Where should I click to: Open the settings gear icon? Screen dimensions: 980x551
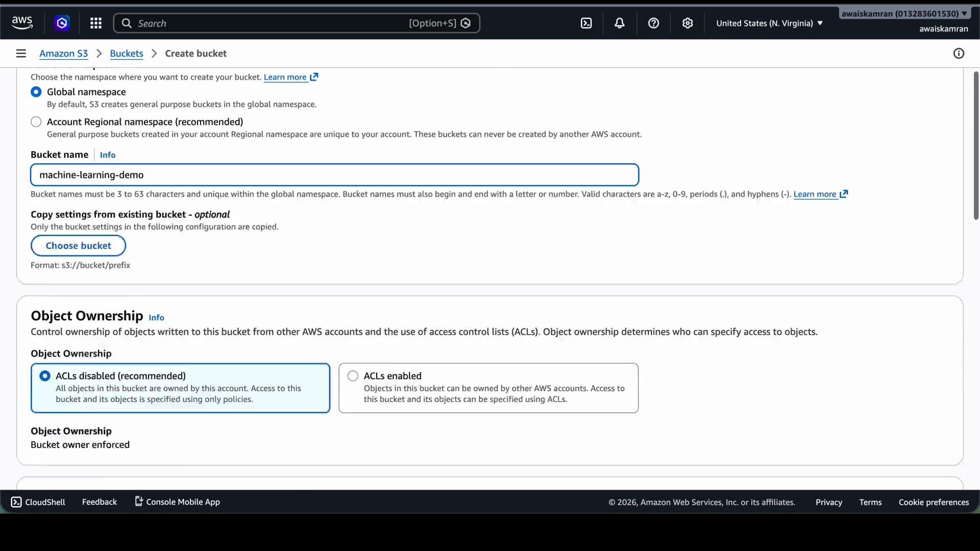pos(688,23)
